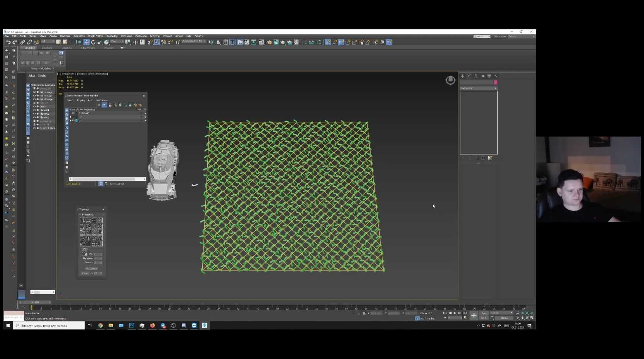644x359 pixels.
Task: Close the Topology panel
Action: [103, 209]
